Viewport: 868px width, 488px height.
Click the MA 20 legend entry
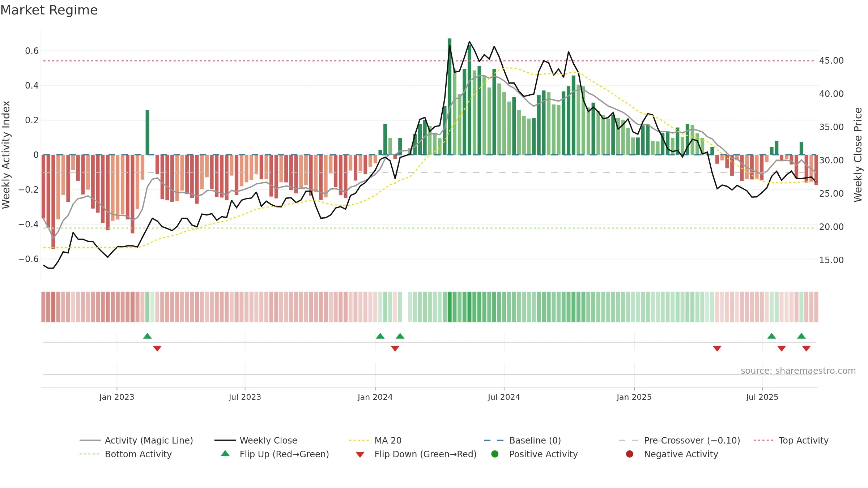pos(375,440)
